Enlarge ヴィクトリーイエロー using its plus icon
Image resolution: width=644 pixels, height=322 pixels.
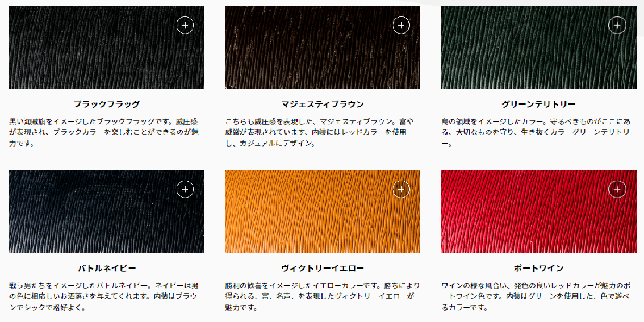402,189
